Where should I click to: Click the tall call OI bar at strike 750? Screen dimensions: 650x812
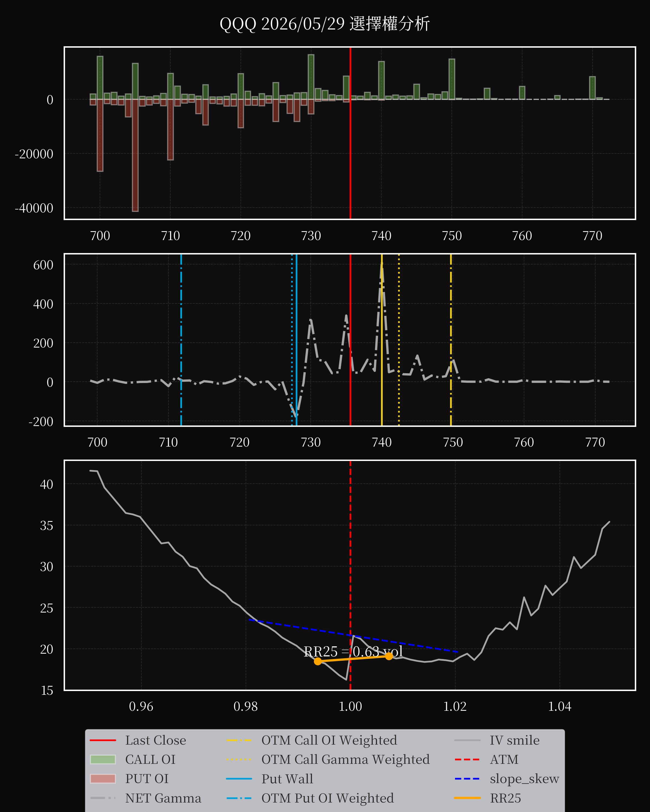coord(452,79)
